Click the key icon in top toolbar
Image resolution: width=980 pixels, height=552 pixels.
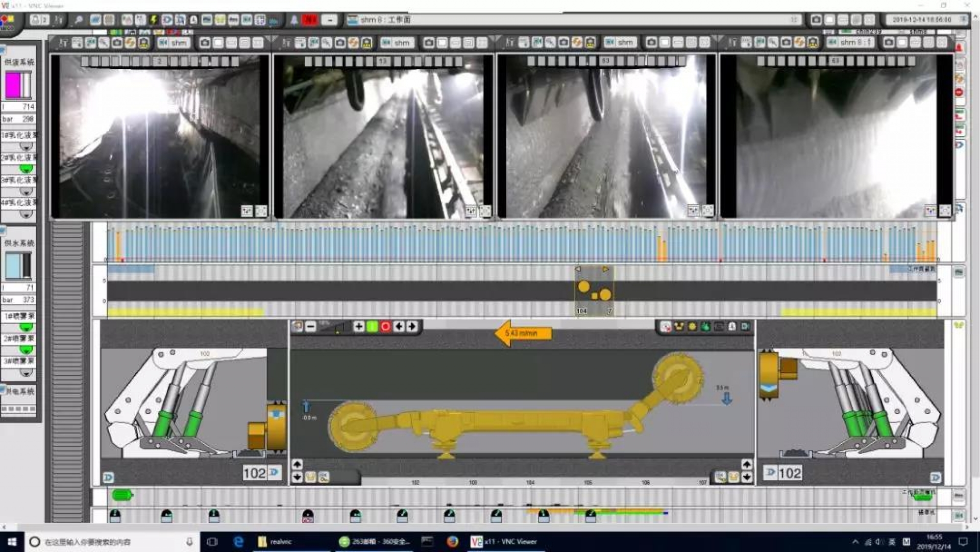click(78, 20)
